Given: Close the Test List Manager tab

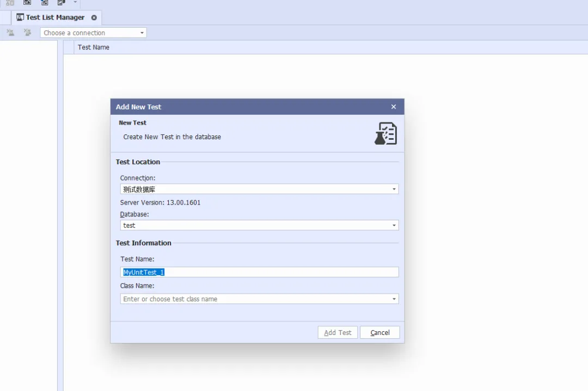Looking at the screenshot, I should (94, 17).
